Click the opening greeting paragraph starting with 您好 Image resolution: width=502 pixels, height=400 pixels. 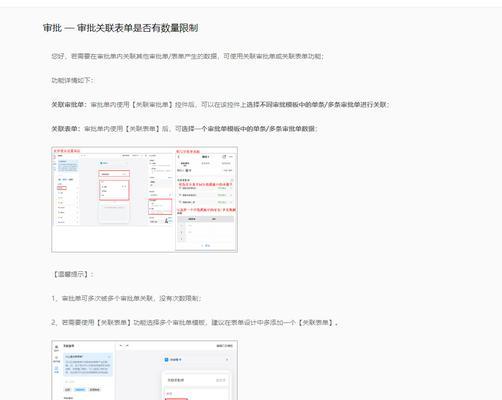click(x=188, y=56)
